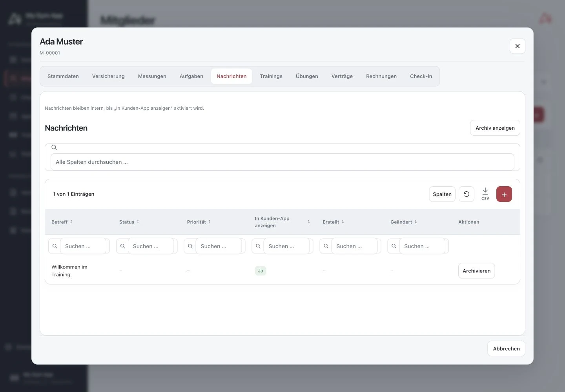Viewport: 565px width, 392px height.
Task: Show the Verträge tab
Action: pos(342,76)
